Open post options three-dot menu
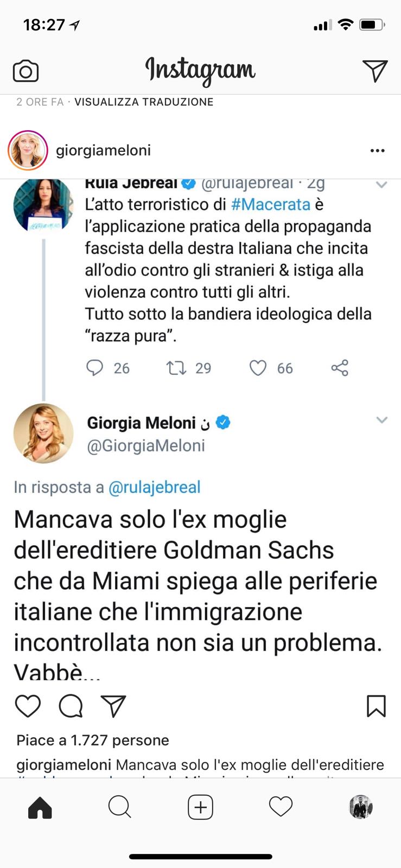 click(377, 150)
